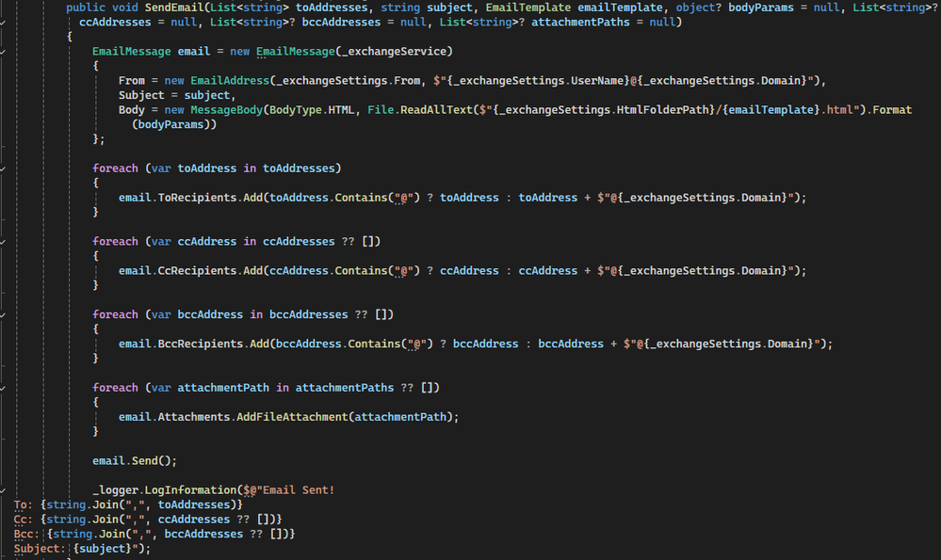Image resolution: width=941 pixels, height=560 pixels.
Task: Click HtmlFolderPath in the interpolated string
Action: coord(662,110)
